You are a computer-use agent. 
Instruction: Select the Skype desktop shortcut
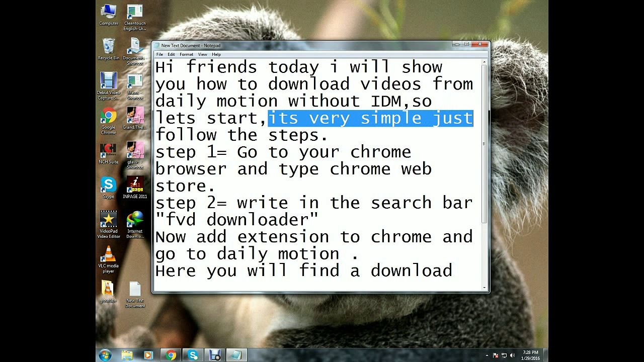click(109, 188)
